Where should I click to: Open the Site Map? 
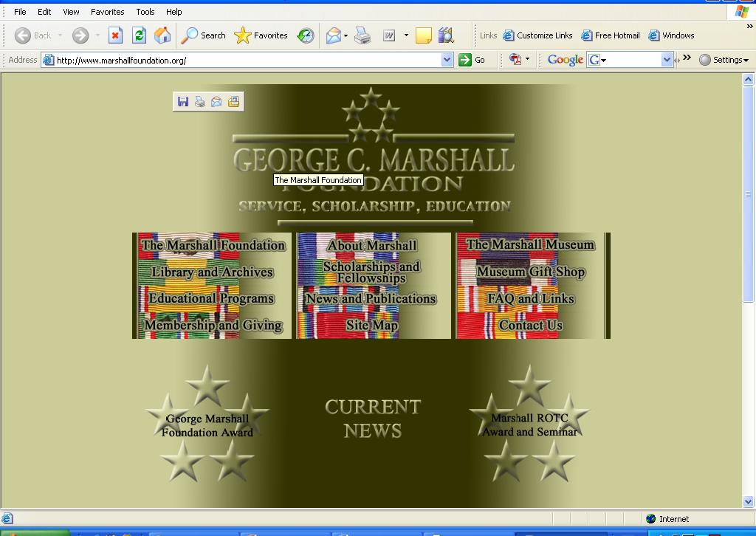click(372, 326)
